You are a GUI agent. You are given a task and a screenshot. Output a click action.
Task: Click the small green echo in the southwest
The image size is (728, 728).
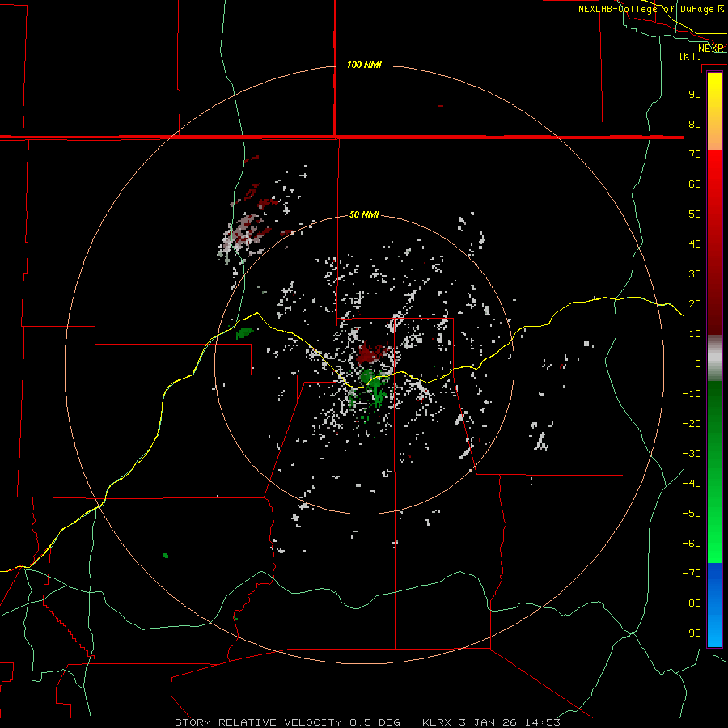tap(166, 555)
